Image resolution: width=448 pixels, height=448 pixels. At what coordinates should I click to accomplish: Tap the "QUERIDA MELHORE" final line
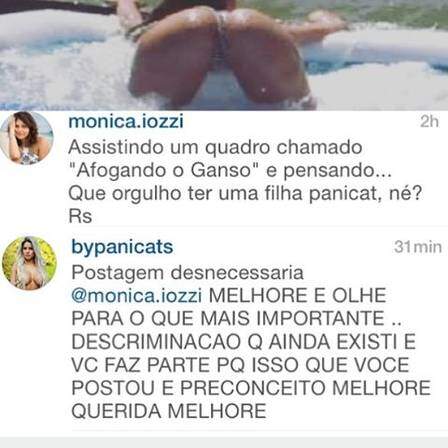coord(169,411)
